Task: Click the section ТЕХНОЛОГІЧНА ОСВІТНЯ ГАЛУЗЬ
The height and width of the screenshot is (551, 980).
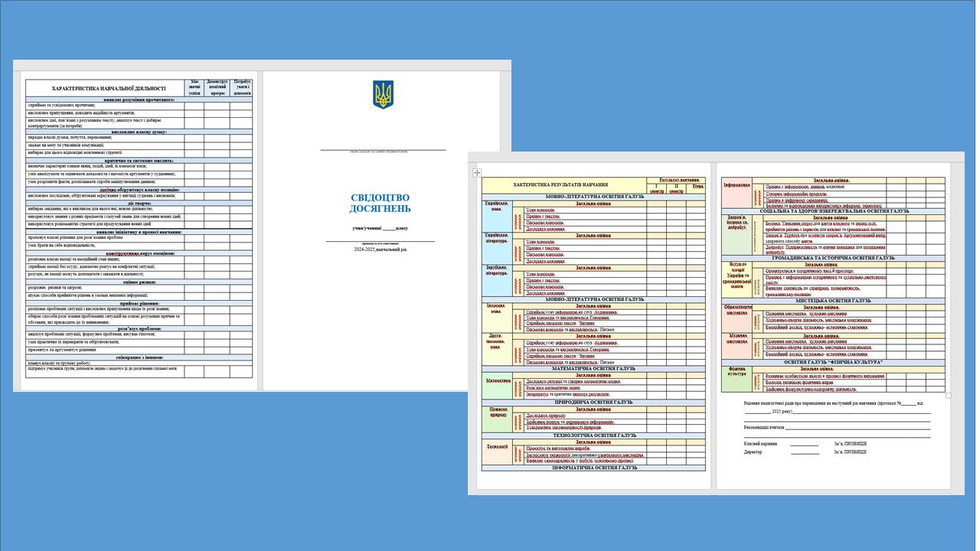Action: click(594, 435)
